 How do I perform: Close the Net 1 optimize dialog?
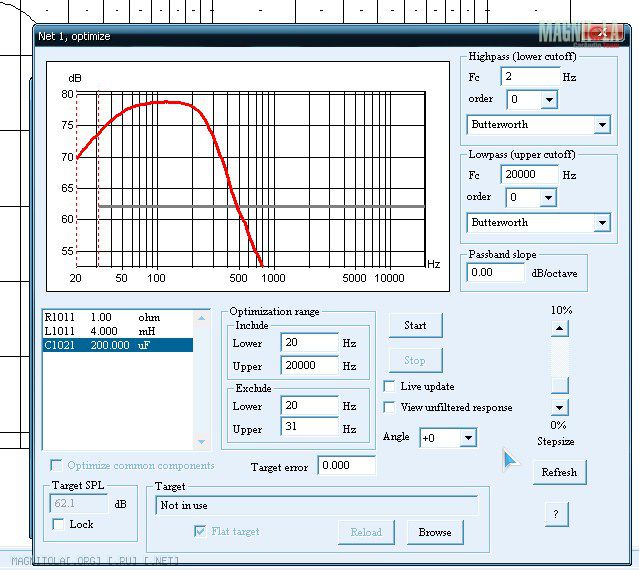[602, 34]
